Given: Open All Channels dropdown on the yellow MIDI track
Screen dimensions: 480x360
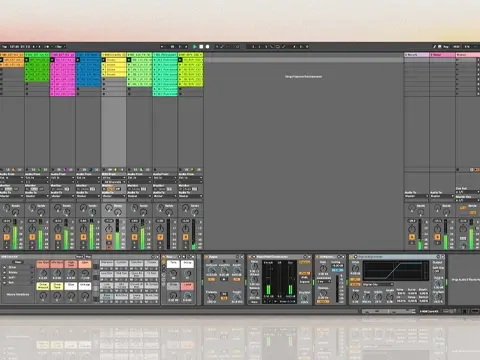Looking at the screenshot, I should coord(114,182).
